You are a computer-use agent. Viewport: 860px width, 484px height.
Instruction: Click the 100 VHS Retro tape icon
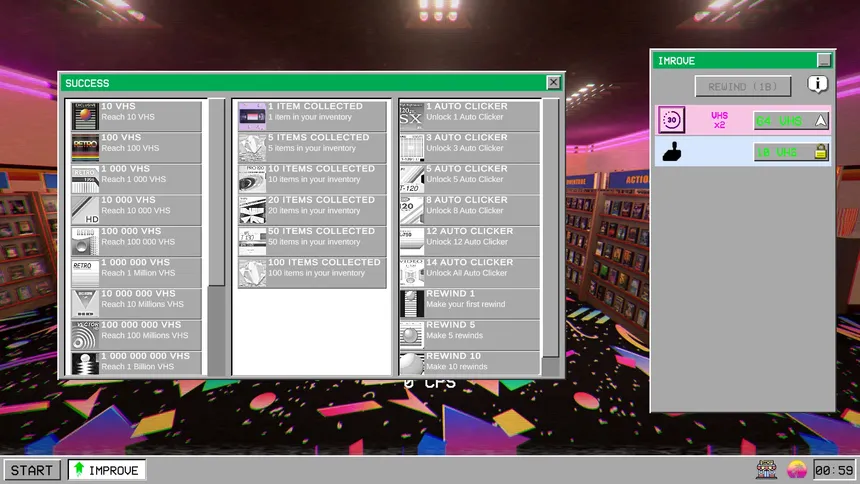[x=85, y=147]
